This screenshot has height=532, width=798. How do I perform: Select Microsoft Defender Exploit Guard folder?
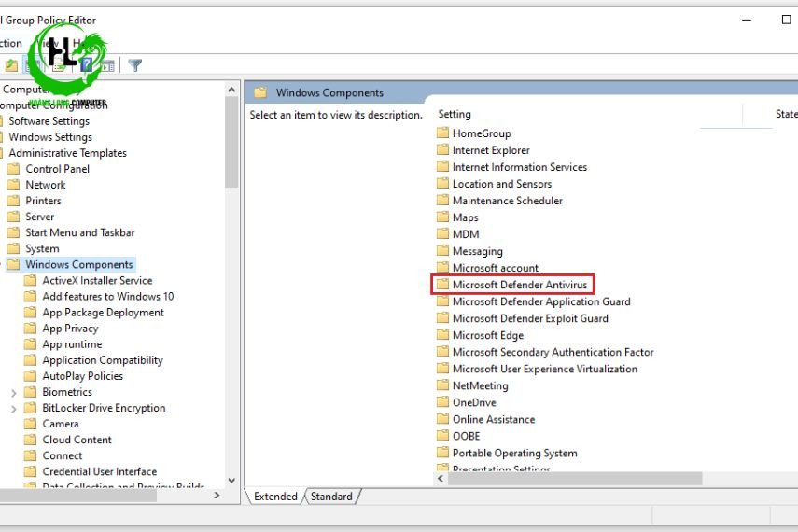point(523,318)
